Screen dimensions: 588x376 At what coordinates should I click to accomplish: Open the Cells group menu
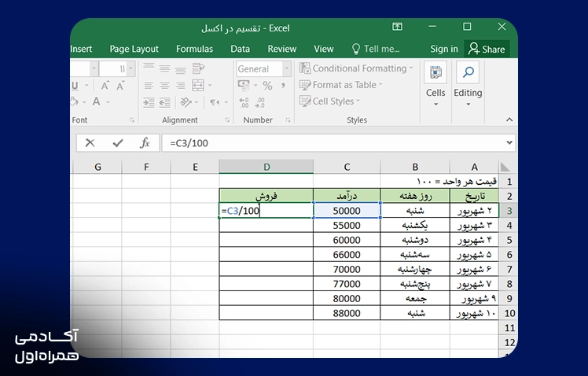(435, 85)
